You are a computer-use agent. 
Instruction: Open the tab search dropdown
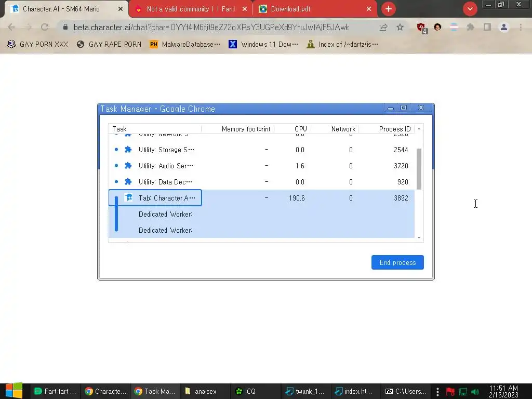(x=470, y=9)
